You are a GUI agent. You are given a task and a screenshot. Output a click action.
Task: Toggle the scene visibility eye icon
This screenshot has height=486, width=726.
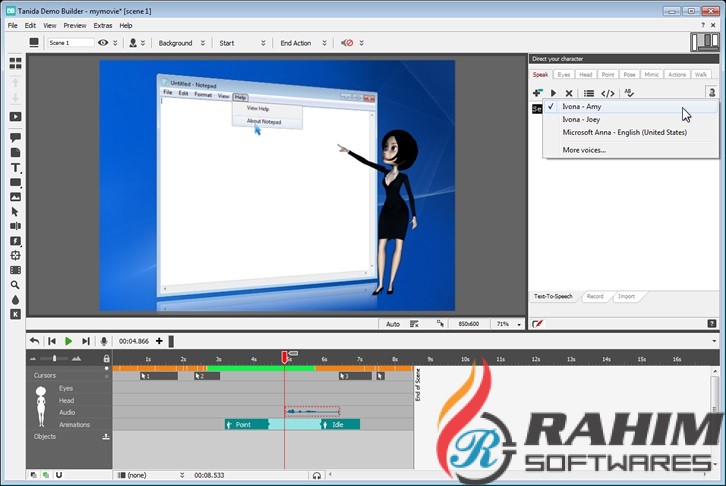pyautogui.click(x=103, y=43)
